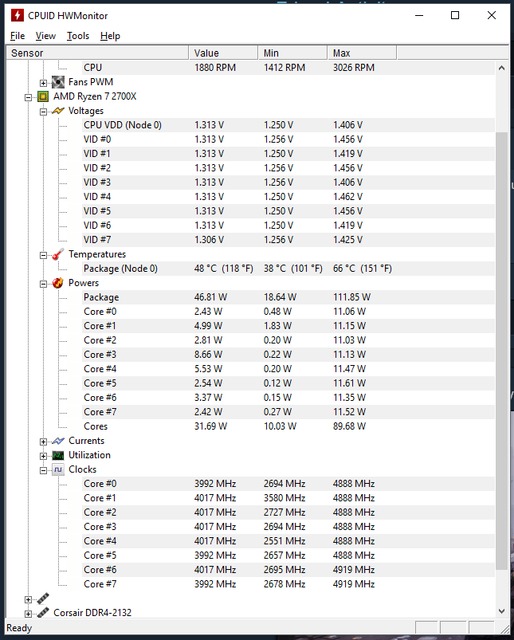Click the scrollbar up arrow
514x640 pixels.
(x=502, y=68)
